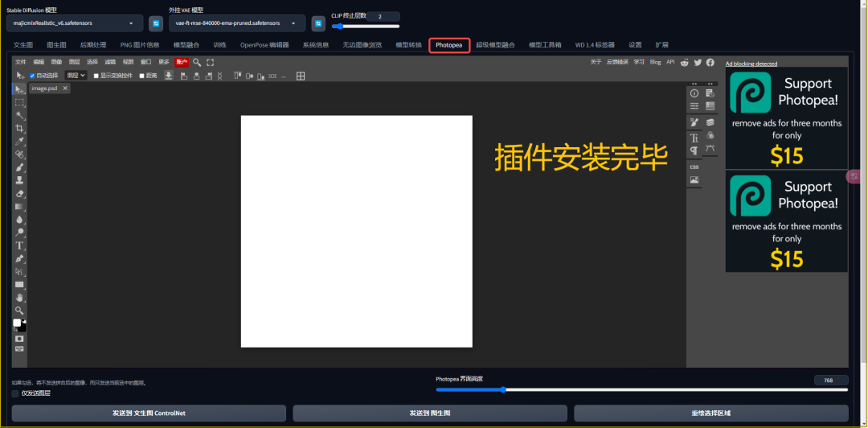Select the Zoom tool in left toolbar
The height and width of the screenshot is (428, 868).
tap(19, 311)
